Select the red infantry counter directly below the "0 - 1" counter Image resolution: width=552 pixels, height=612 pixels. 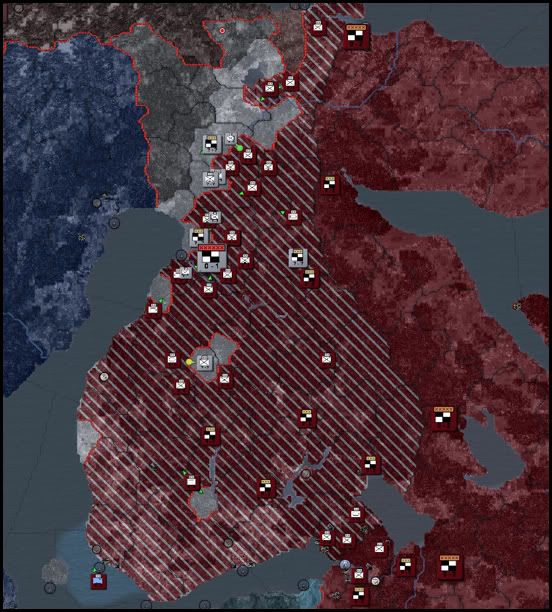[208, 289]
